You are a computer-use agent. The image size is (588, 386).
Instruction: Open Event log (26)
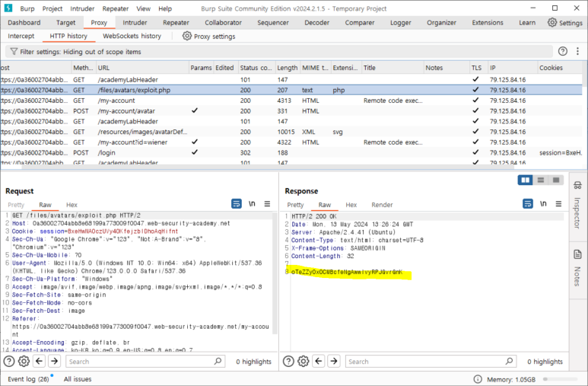[28, 379]
